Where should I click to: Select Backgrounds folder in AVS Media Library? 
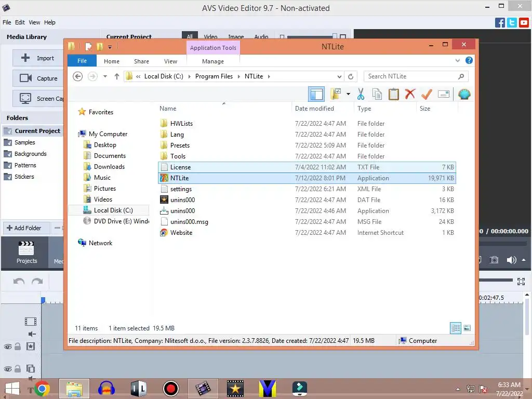tap(30, 154)
